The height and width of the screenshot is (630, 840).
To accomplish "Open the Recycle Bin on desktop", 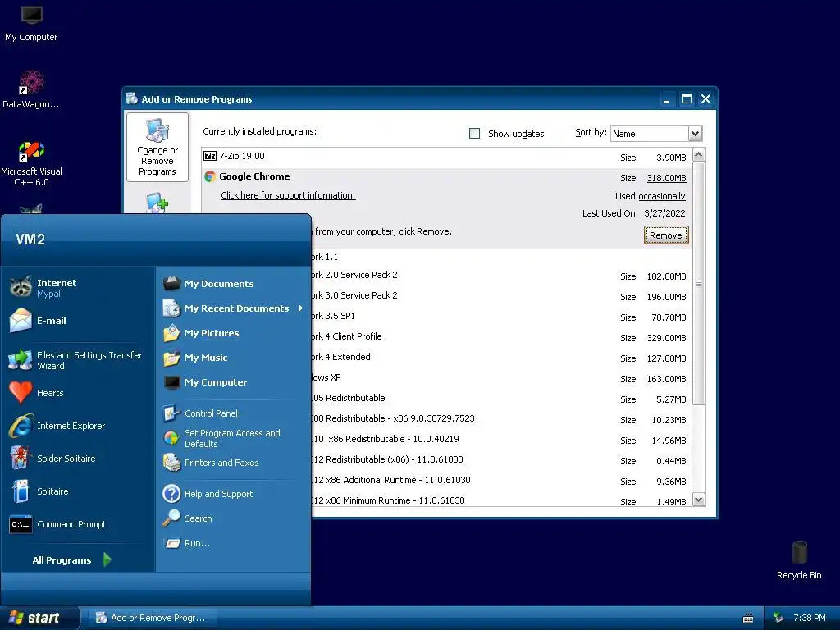I will (799, 560).
